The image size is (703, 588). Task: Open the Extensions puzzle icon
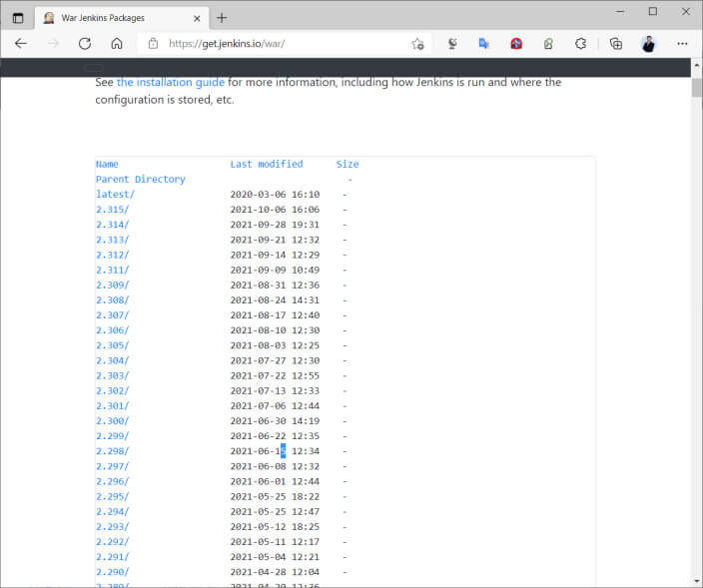coord(581,44)
